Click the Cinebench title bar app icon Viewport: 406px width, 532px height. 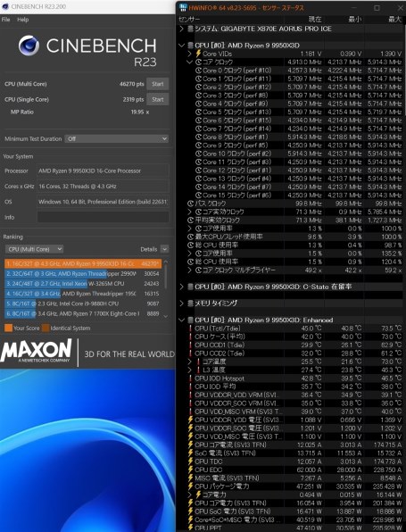pos(5,6)
